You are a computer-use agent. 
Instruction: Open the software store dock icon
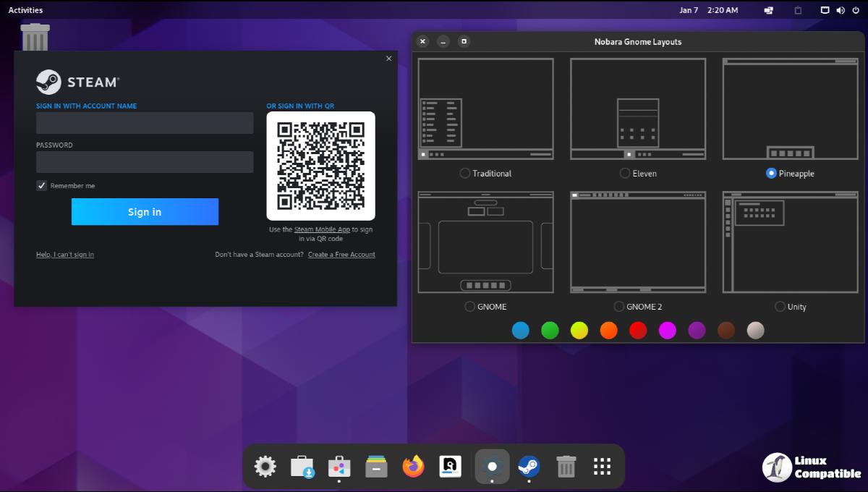[339, 467]
